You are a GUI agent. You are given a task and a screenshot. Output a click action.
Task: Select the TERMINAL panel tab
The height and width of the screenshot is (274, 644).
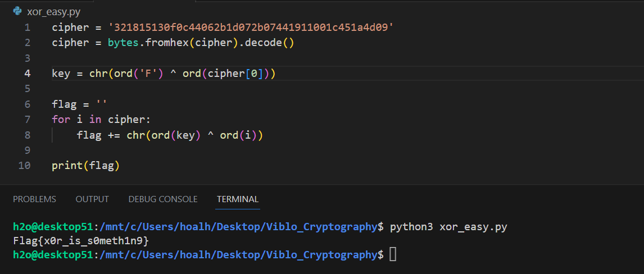click(238, 199)
